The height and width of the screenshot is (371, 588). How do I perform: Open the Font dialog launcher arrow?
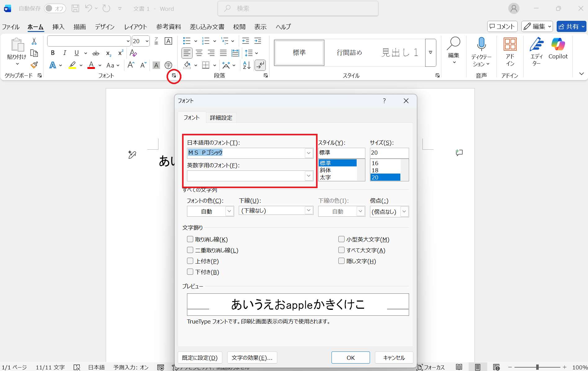coord(174,76)
